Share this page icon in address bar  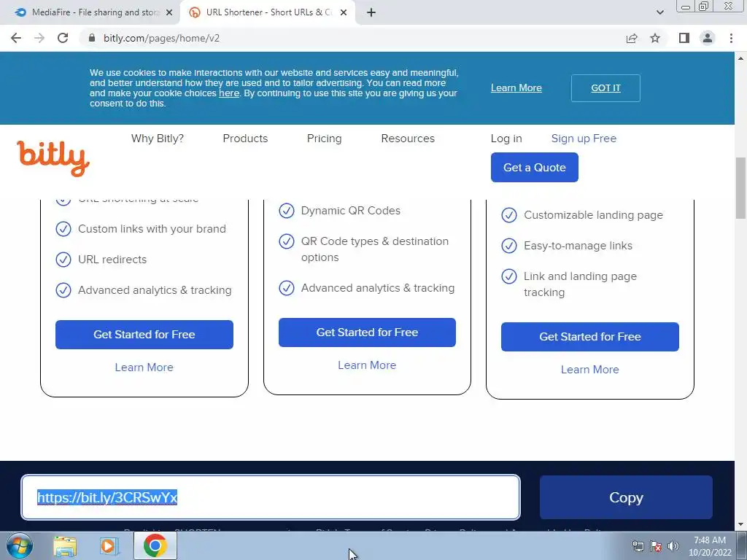click(632, 38)
